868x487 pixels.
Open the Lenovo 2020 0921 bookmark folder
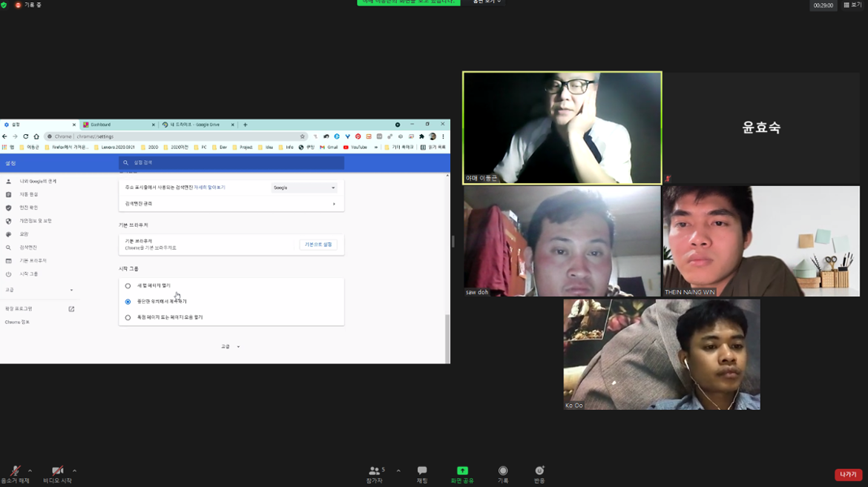click(x=114, y=148)
